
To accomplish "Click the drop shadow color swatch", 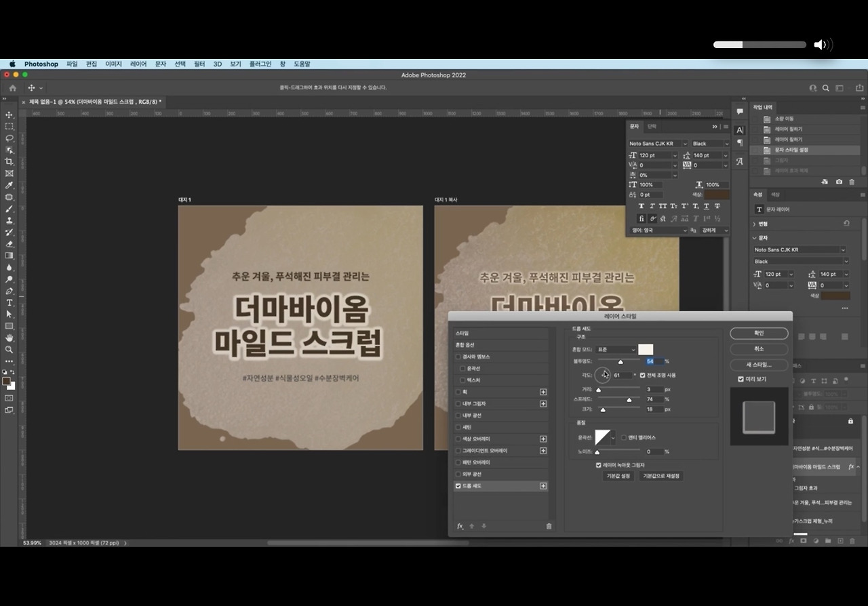I will (646, 349).
